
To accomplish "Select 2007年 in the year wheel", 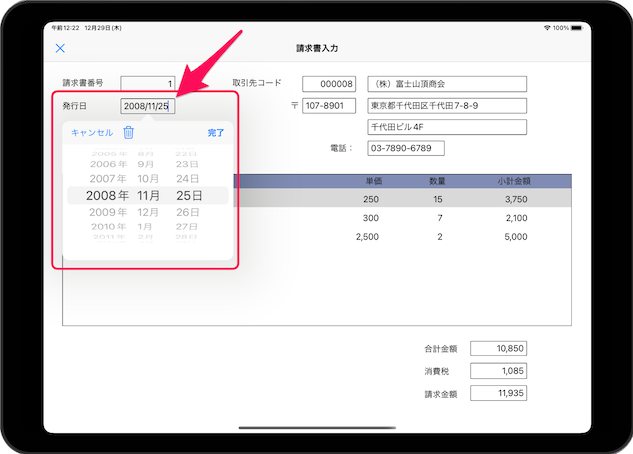I will pos(108,179).
